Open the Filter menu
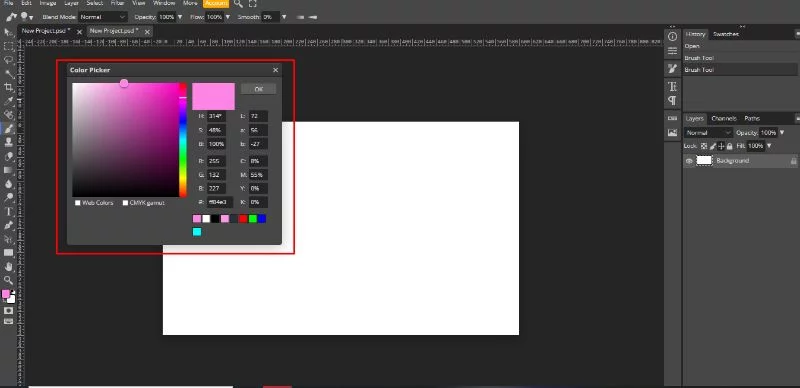The image size is (800, 388). pyautogui.click(x=117, y=3)
